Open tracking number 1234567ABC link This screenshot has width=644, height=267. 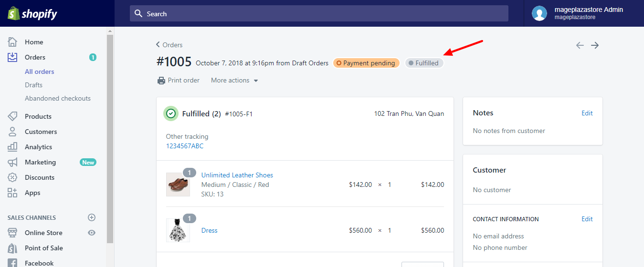(x=185, y=146)
